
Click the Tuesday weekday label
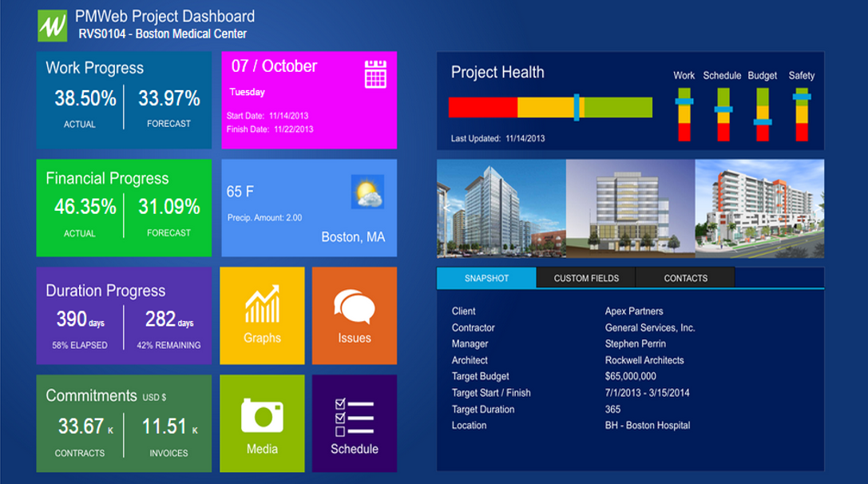[248, 92]
